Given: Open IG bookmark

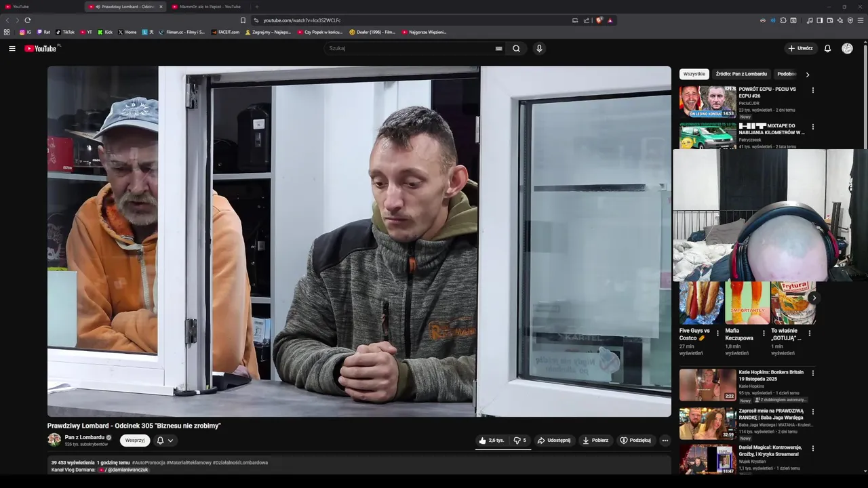Looking at the screenshot, I should click(x=26, y=32).
